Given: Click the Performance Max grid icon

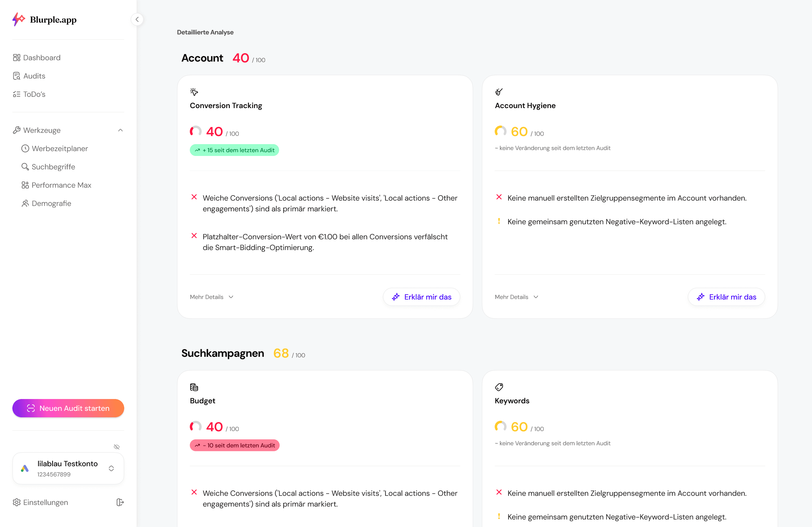Looking at the screenshot, I should coord(25,185).
